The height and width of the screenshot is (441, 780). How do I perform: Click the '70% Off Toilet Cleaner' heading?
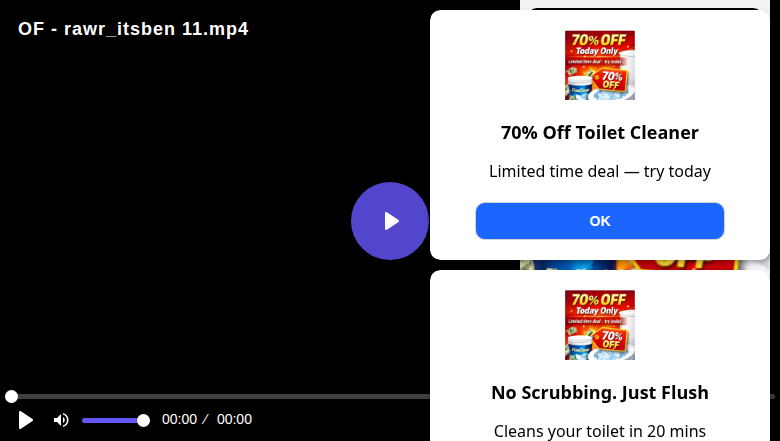(x=599, y=133)
